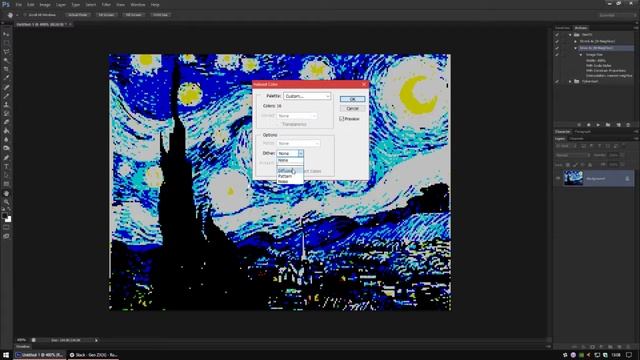Select the History Brush tool

6,113
